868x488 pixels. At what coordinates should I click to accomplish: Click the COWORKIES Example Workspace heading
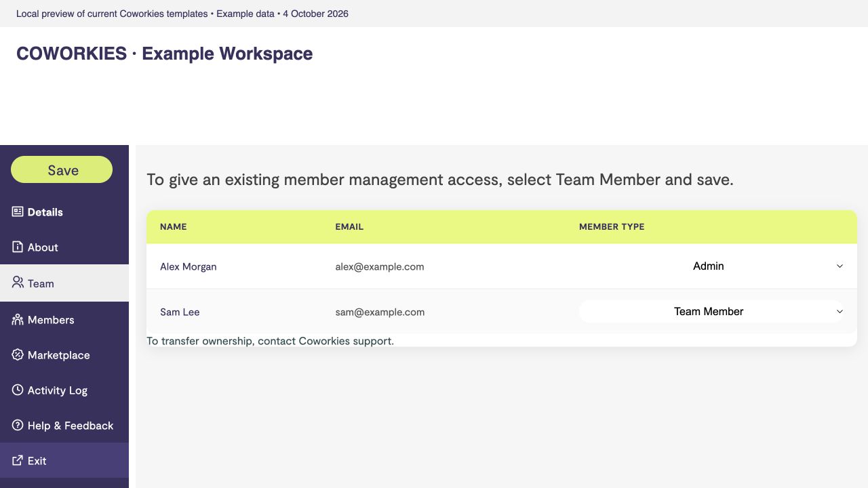(x=165, y=54)
